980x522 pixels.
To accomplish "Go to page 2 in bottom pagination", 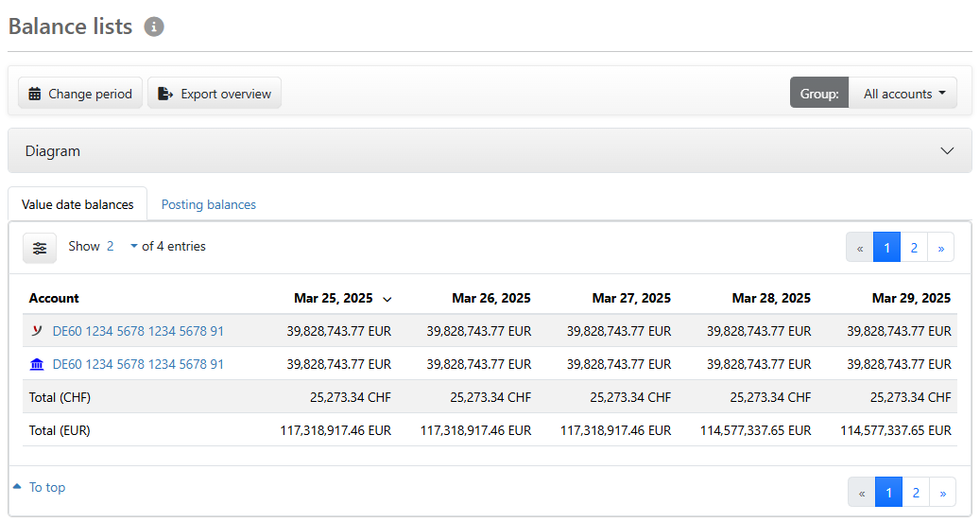I will pyautogui.click(x=915, y=492).
